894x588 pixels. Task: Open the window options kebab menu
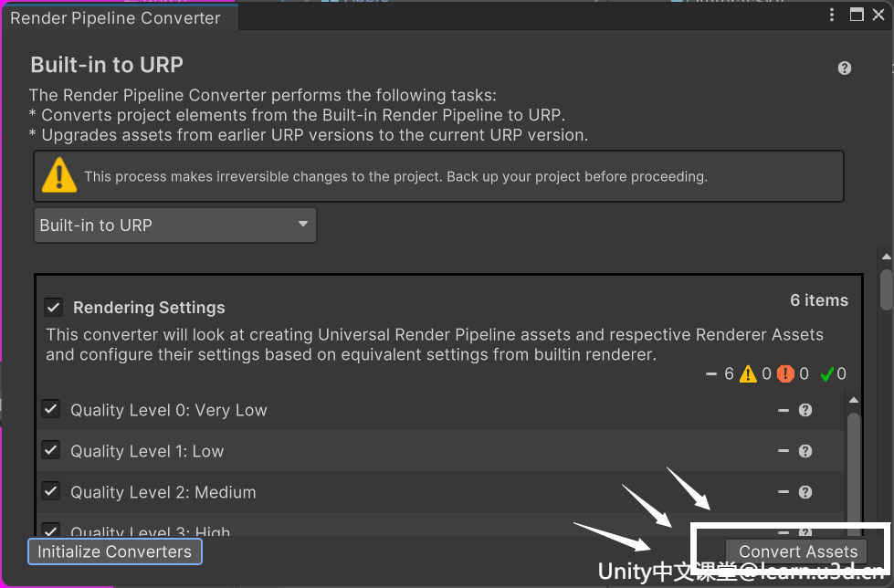[x=832, y=15]
